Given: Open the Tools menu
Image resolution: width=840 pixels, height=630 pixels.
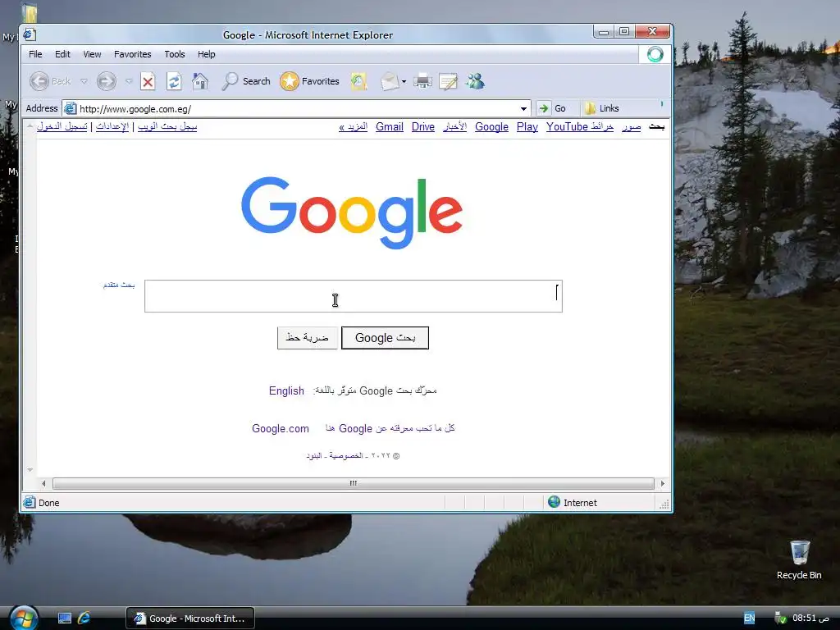Looking at the screenshot, I should pyautogui.click(x=175, y=54).
